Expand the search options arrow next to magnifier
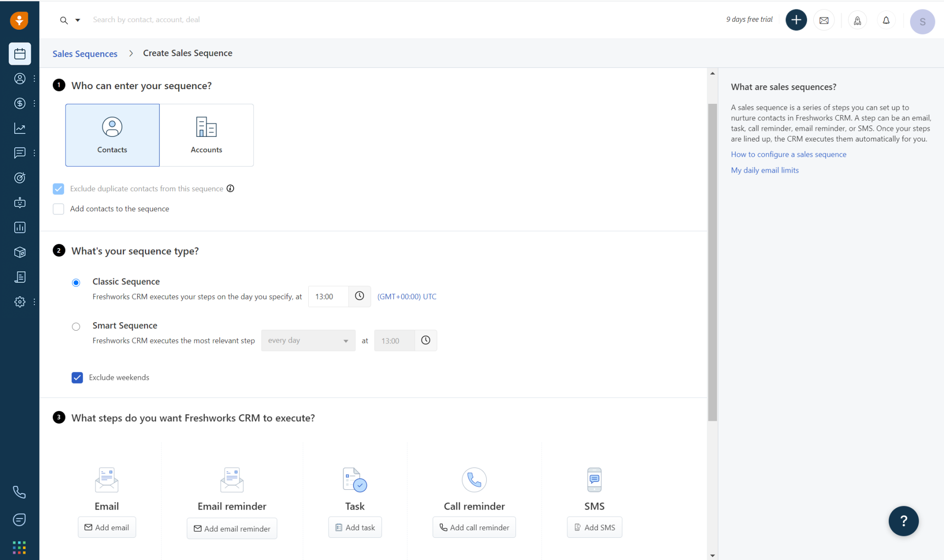The height and width of the screenshot is (560, 944). pyautogui.click(x=78, y=20)
